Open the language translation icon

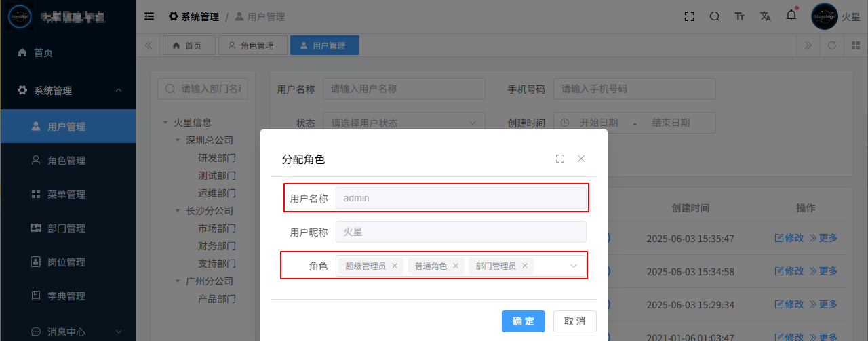tap(766, 16)
